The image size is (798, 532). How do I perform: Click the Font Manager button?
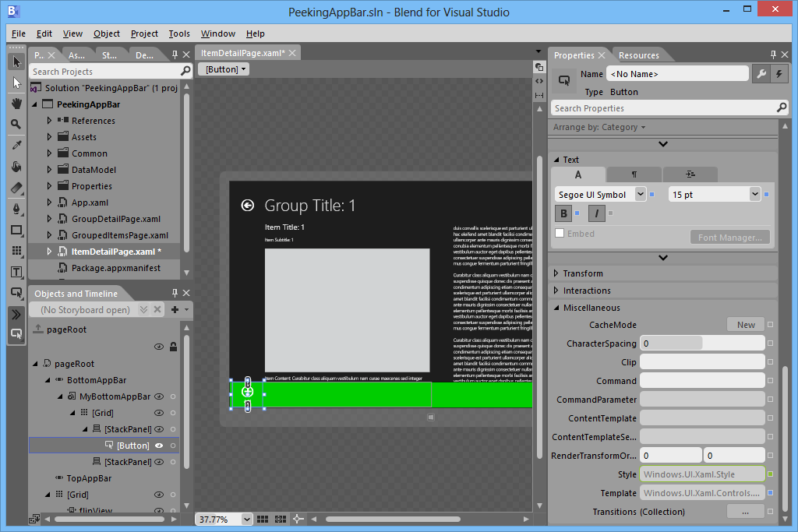tap(730, 237)
